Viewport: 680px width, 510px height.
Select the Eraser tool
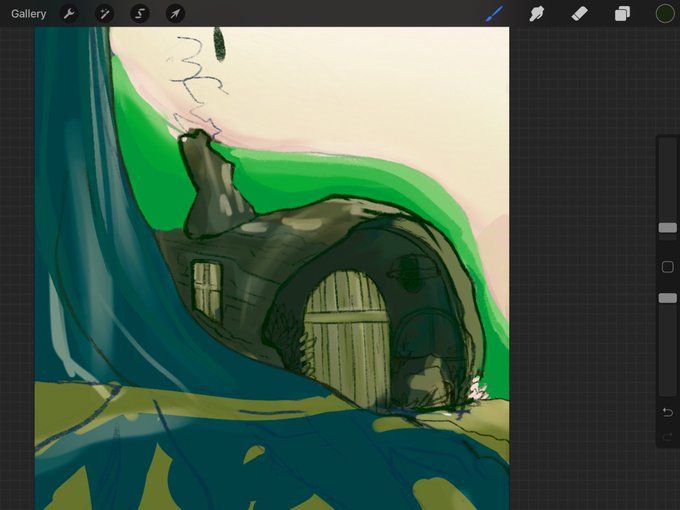click(579, 14)
